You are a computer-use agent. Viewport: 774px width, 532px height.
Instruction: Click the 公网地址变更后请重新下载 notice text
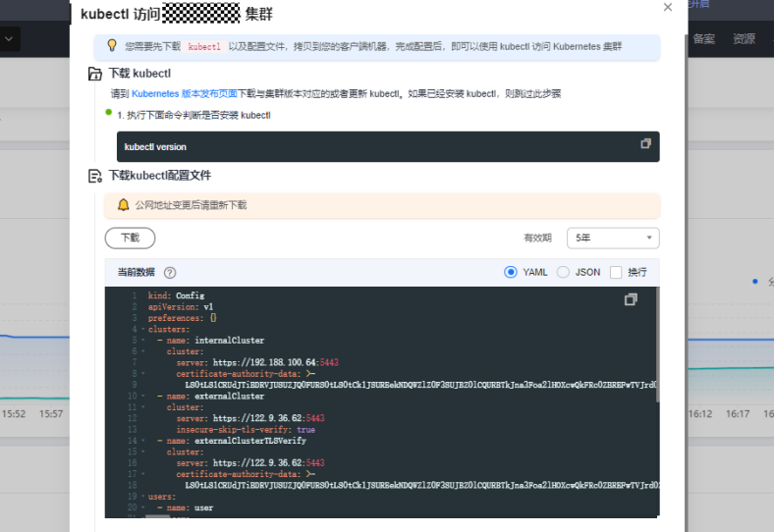(191, 205)
